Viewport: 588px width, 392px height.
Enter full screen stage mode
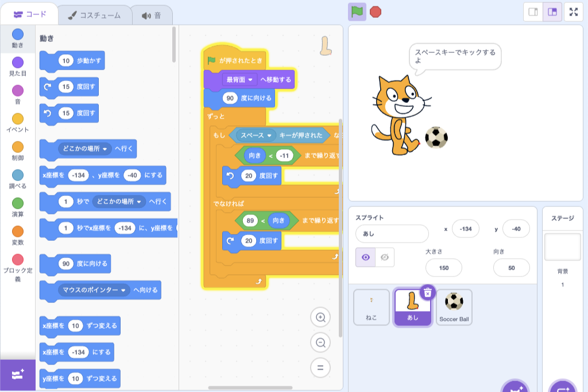coord(573,12)
